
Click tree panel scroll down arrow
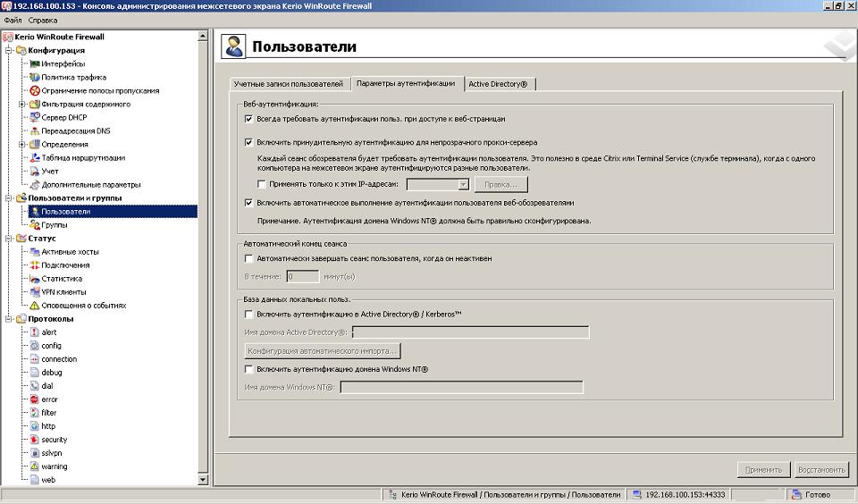[x=203, y=480]
